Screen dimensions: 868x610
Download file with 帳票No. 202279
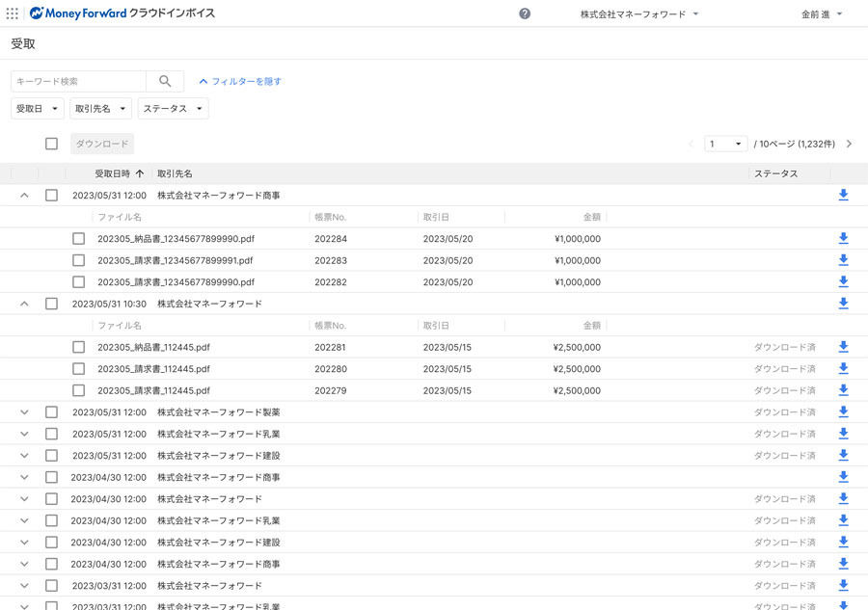844,390
